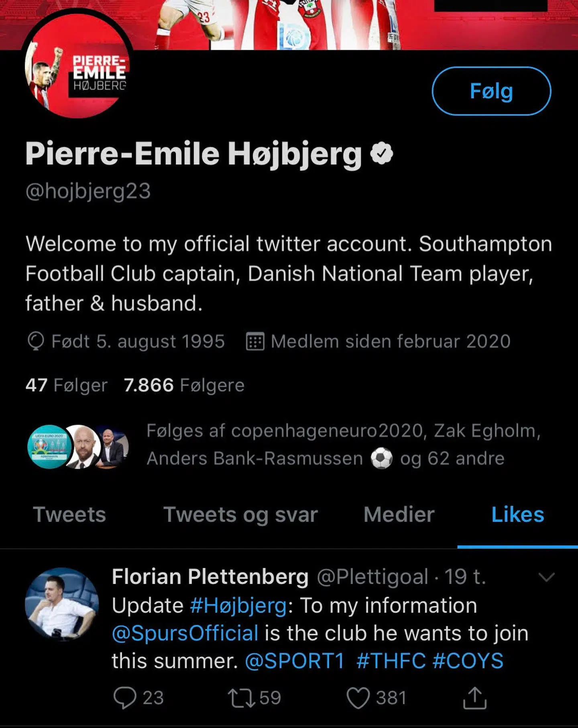578x728 pixels.
Task: Open the tweet options chevron
Action: 546,577
